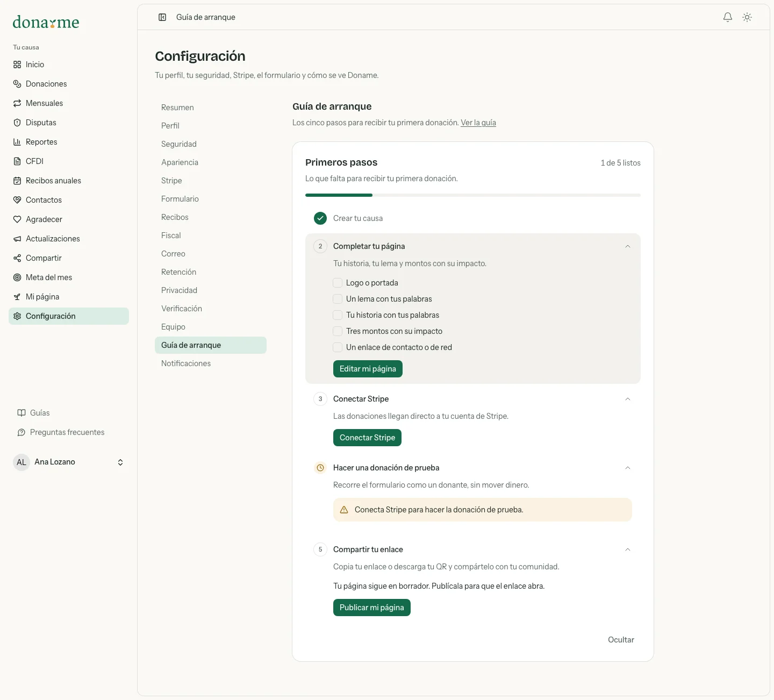Image resolution: width=774 pixels, height=700 pixels.
Task: Toggle the light/dark theme sun icon
Action: tap(747, 17)
